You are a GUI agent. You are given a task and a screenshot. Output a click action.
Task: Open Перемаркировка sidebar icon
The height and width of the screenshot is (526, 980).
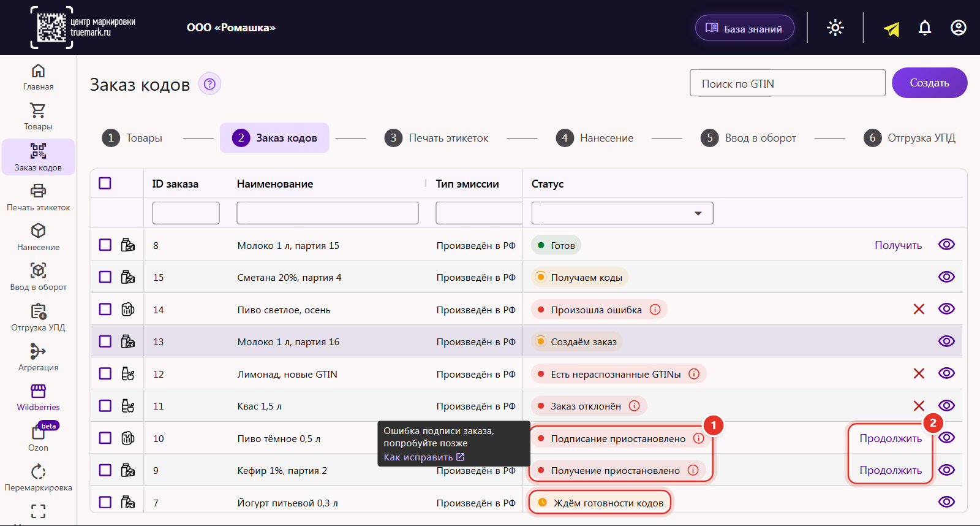[x=38, y=471]
